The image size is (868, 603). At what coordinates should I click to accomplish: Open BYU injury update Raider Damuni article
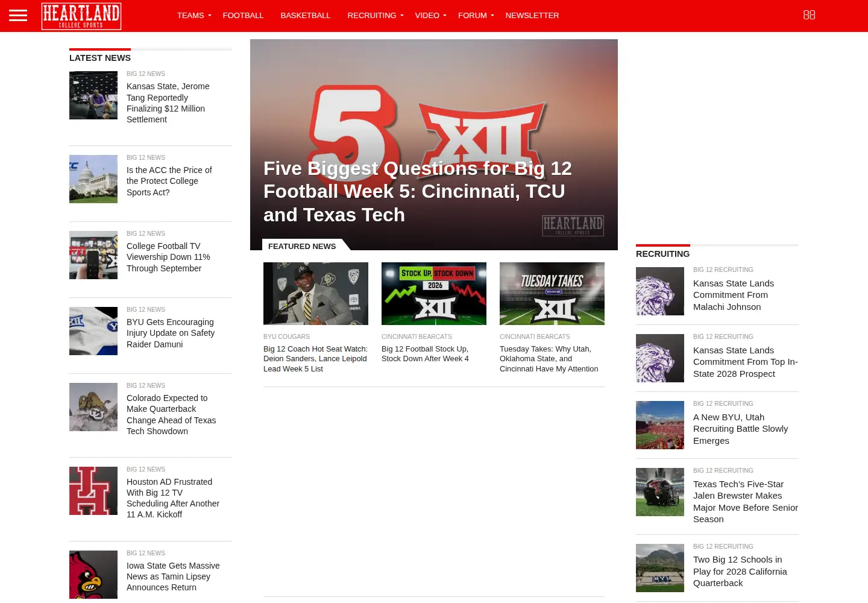pos(171,333)
